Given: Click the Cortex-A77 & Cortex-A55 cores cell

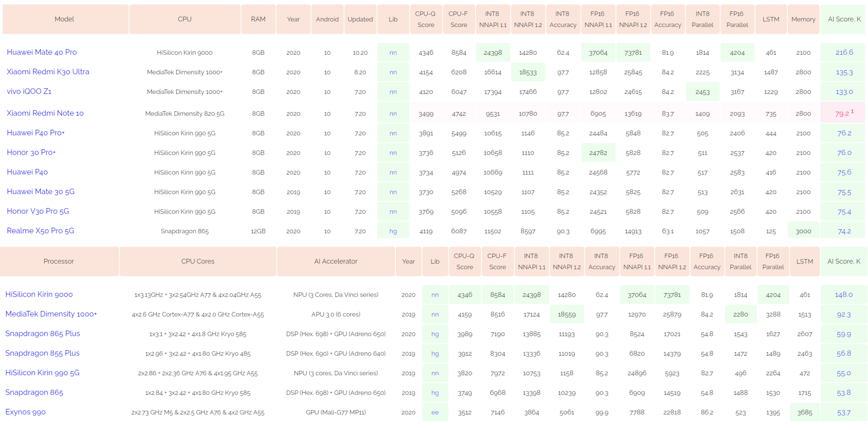Looking at the screenshot, I should [198, 314].
